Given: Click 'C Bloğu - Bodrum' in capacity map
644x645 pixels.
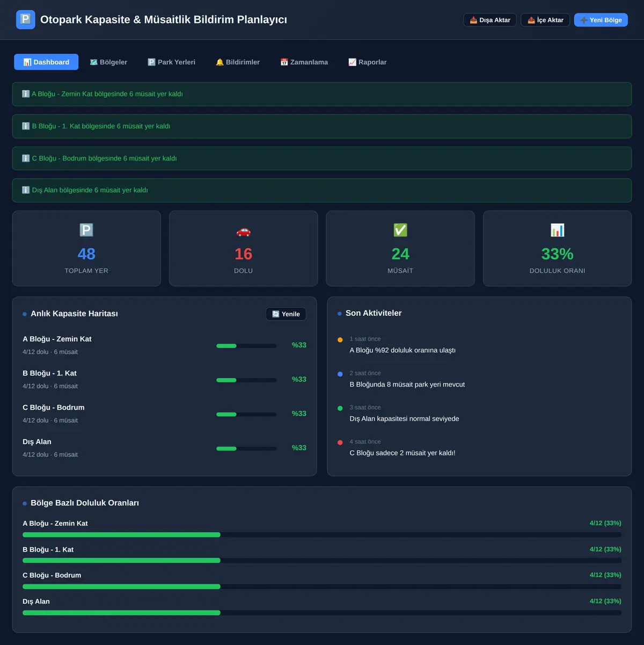Looking at the screenshot, I should (54, 408).
